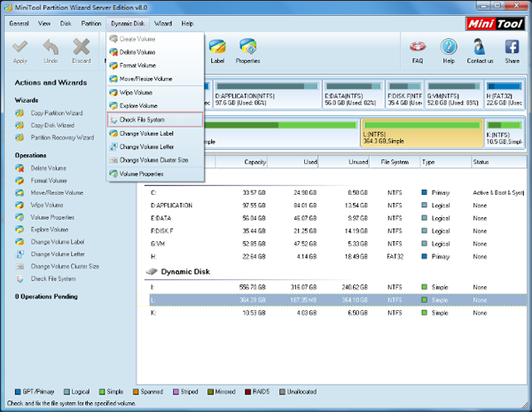Viewport: 532px width, 412px height.
Task: Open the Disk menu
Action: click(66, 24)
